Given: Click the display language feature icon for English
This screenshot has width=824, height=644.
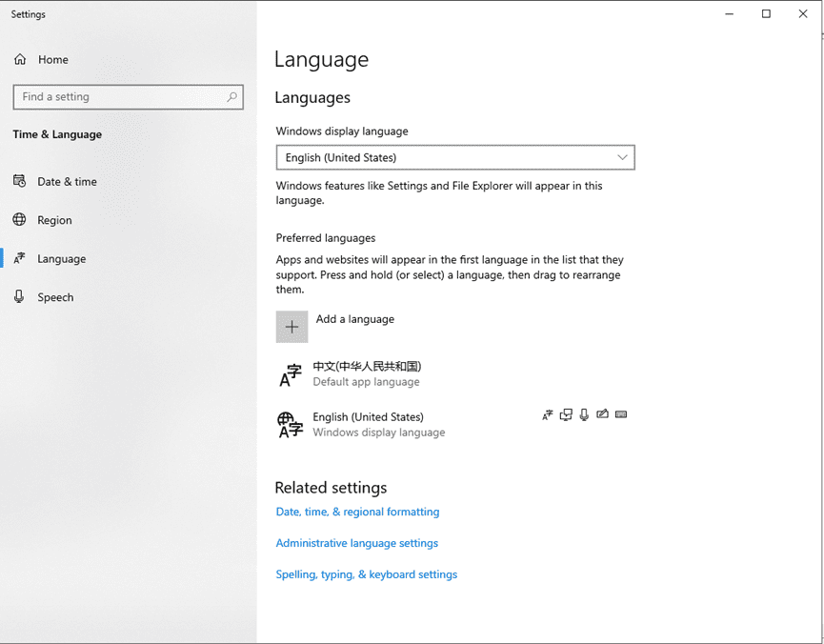Looking at the screenshot, I should pos(548,415).
